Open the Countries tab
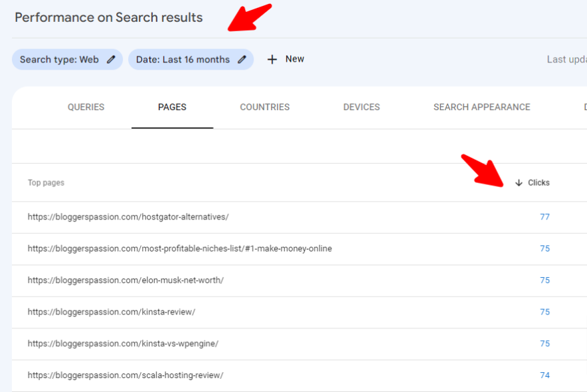This screenshot has height=392, width=587. pos(264,107)
